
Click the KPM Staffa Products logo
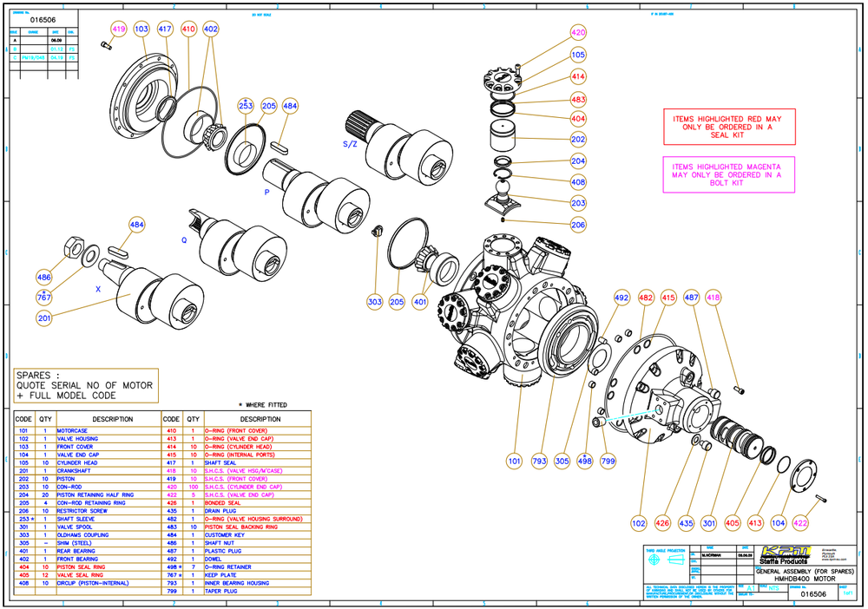(785, 554)
